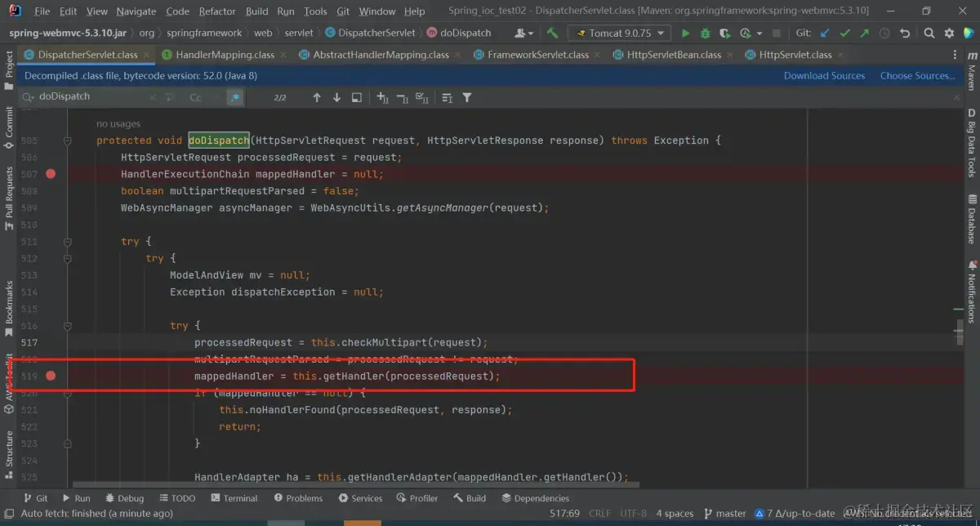Image resolution: width=980 pixels, height=526 pixels.
Task: Click the search multi-line options icon
Action: pyautogui.click(x=447, y=97)
